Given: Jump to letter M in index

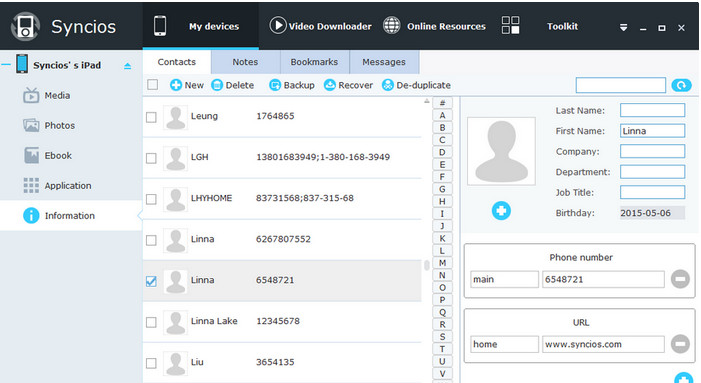Looking at the screenshot, I should pyautogui.click(x=442, y=263).
